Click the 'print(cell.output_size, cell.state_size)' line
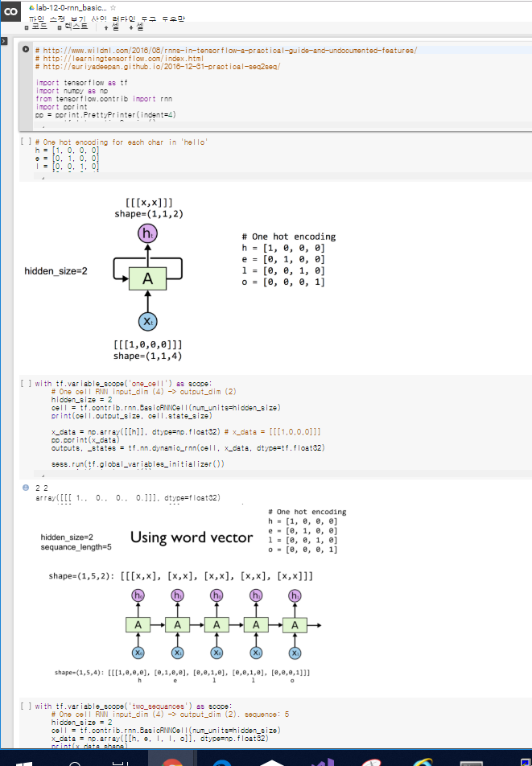The width and height of the screenshot is (532, 766). [x=132, y=416]
